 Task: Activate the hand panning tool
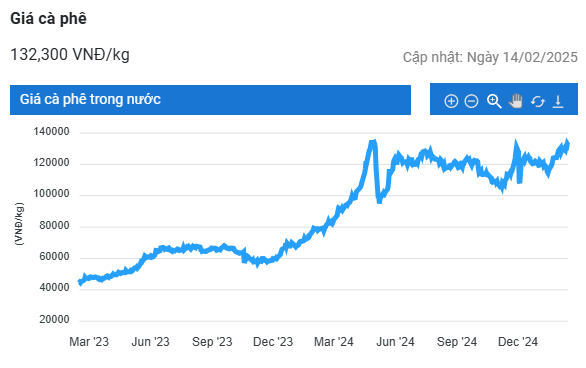pyautogui.click(x=516, y=101)
